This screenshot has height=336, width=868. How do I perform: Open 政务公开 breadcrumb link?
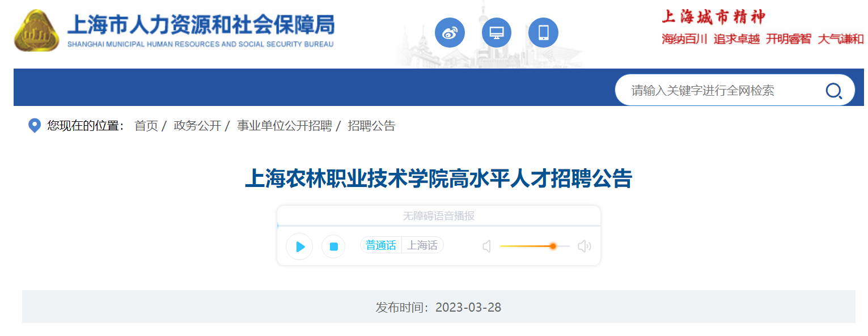point(197,126)
